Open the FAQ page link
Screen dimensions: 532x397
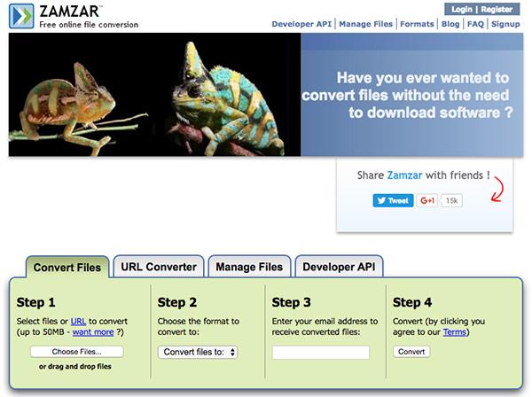(476, 26)
